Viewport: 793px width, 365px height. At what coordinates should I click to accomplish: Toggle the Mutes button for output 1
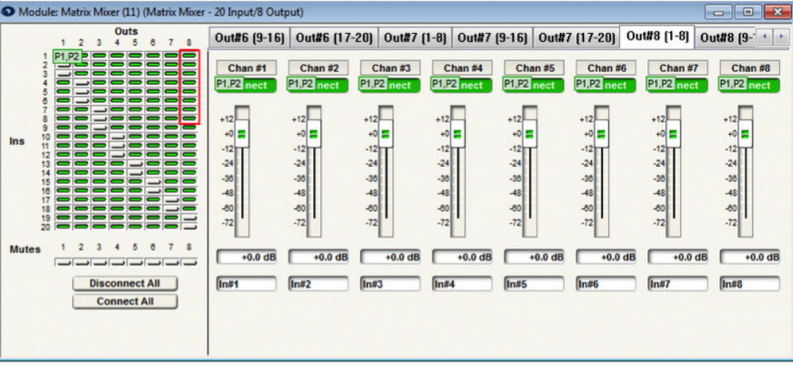[x=63, y=262]
